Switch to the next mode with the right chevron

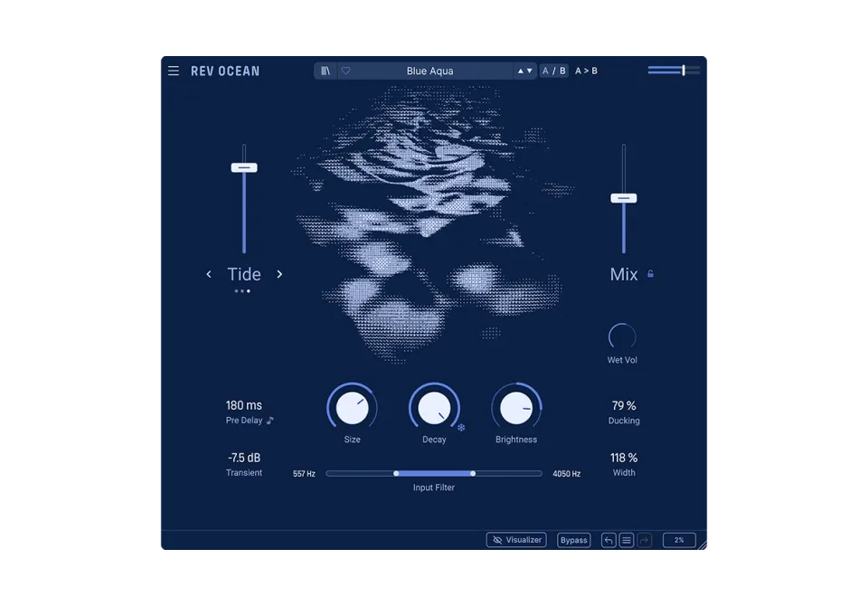pyautogui.click(x=279, y=274)
